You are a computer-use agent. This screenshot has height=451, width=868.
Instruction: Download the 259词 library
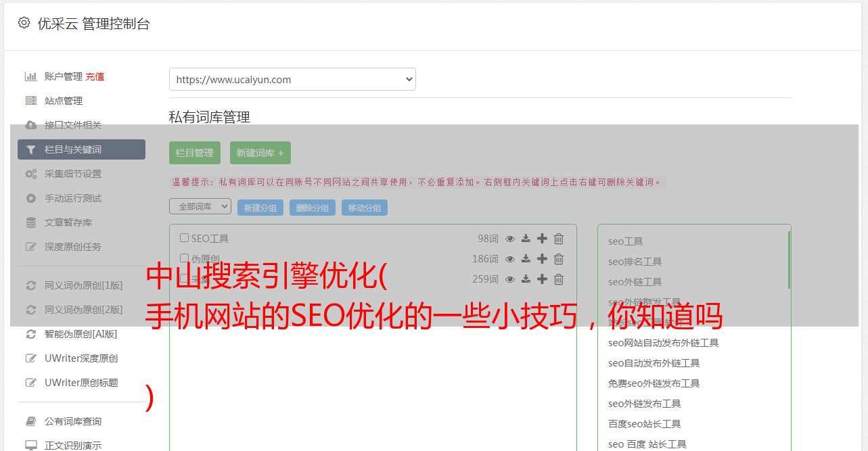tap(526, 279)
